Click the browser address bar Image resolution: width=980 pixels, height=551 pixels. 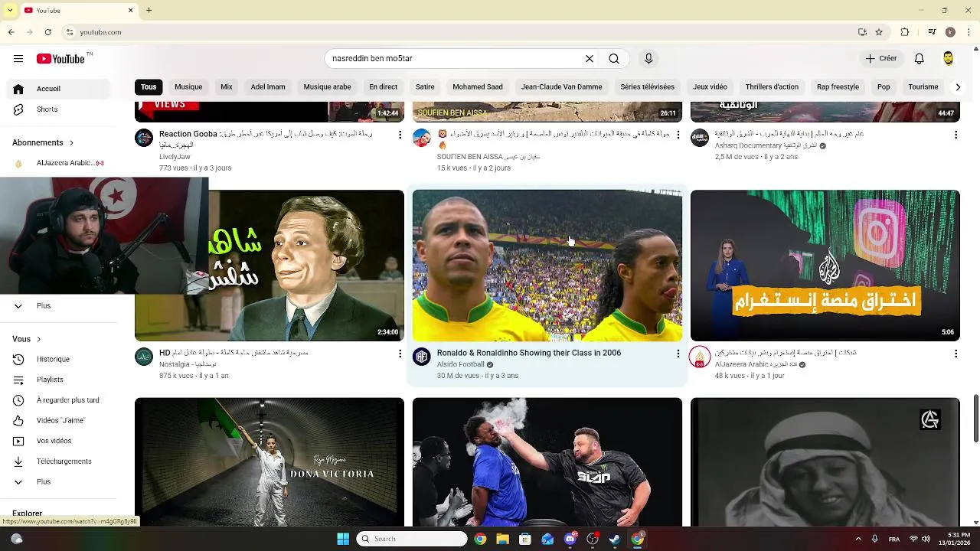(x=459, y=32)
